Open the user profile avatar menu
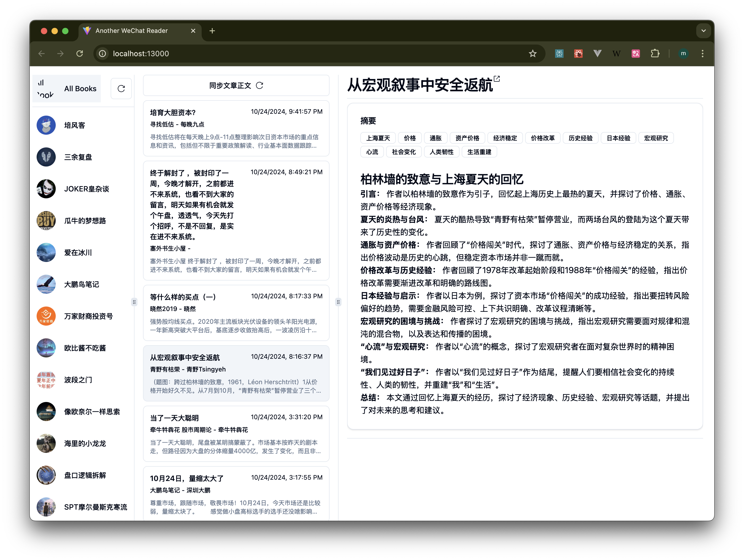 (683, 54)
